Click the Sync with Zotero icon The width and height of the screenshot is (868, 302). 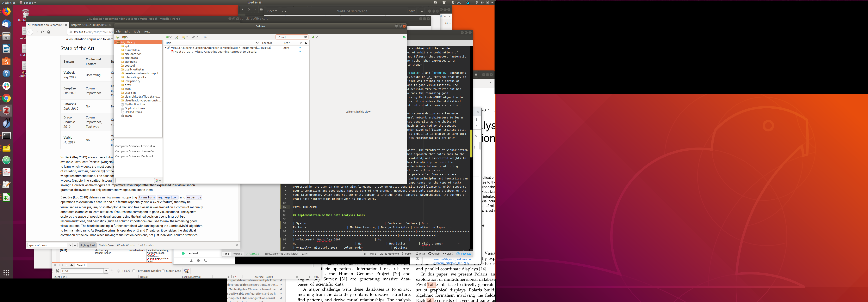coord(404,37)
